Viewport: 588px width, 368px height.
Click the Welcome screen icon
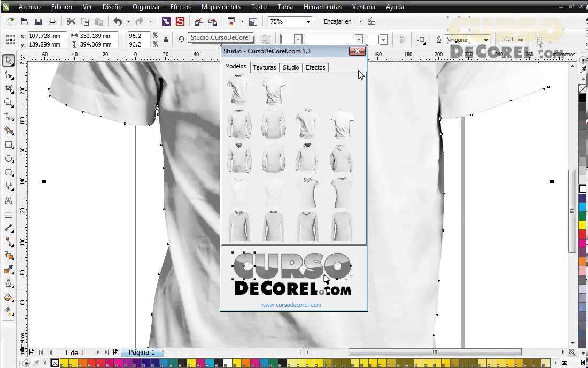[253, 22]
